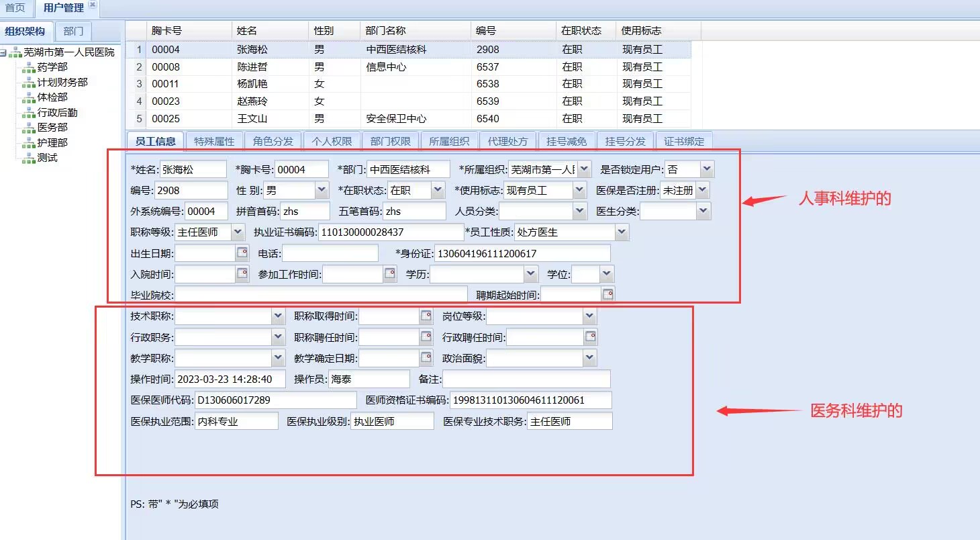Select the 组织架构 panel tab
This screenshot has width=980, height=540.
coord(25,31)
